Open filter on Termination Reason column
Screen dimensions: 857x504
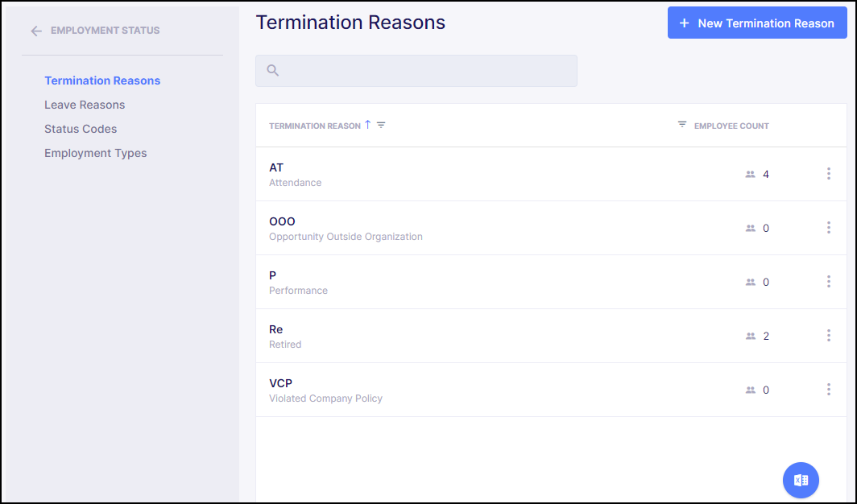382,125
